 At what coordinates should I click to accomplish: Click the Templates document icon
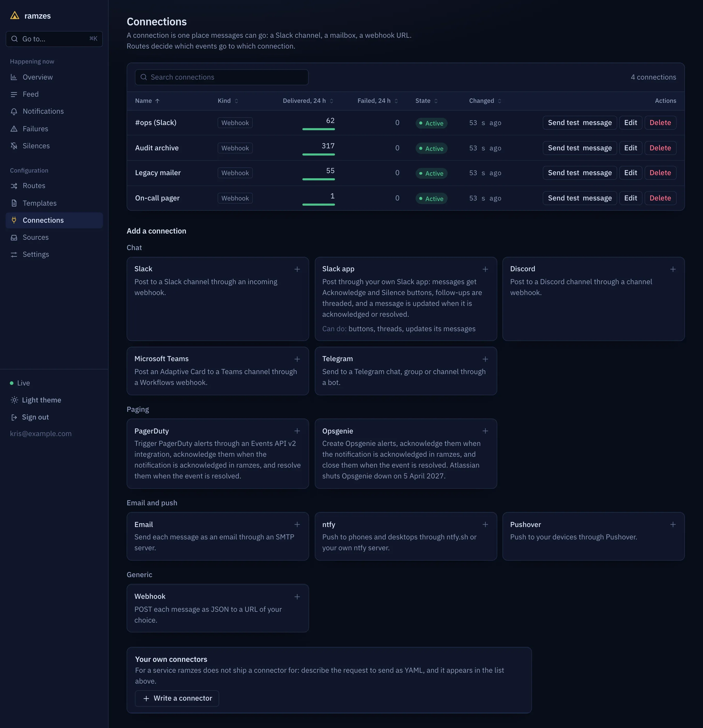pos(14,203)
